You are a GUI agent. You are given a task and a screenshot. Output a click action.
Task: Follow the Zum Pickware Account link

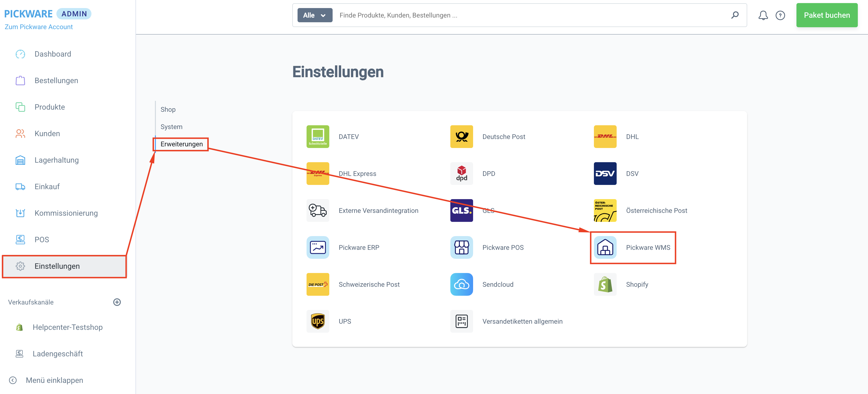point(38,27)
